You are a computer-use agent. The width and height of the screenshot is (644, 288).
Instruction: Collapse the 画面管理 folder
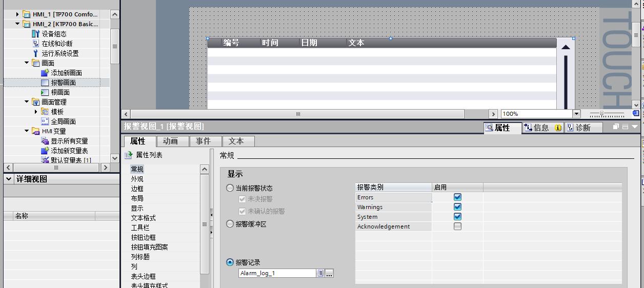(27, 102)
